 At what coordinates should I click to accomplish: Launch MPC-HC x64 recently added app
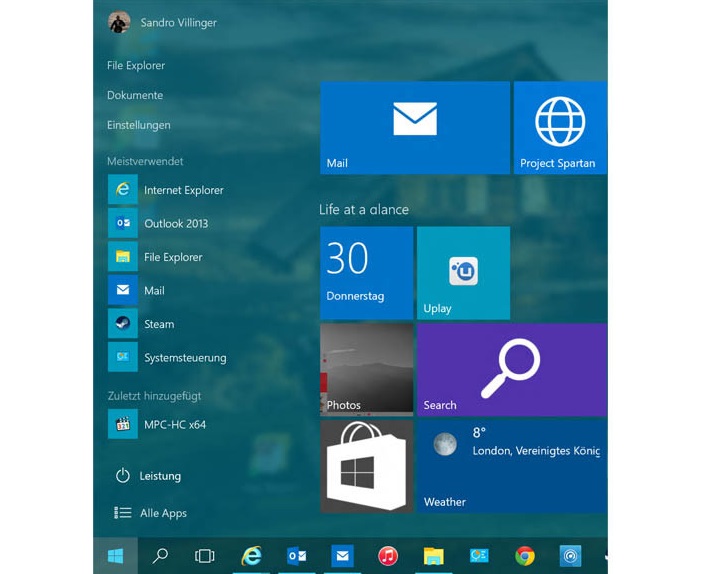pyautogui.click(x=157, y=424)
